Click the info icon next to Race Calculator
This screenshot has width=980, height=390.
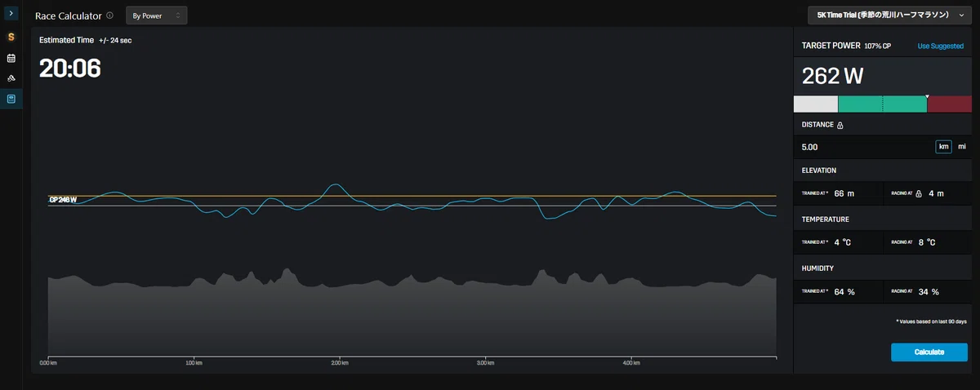click(x=109, y=16)
